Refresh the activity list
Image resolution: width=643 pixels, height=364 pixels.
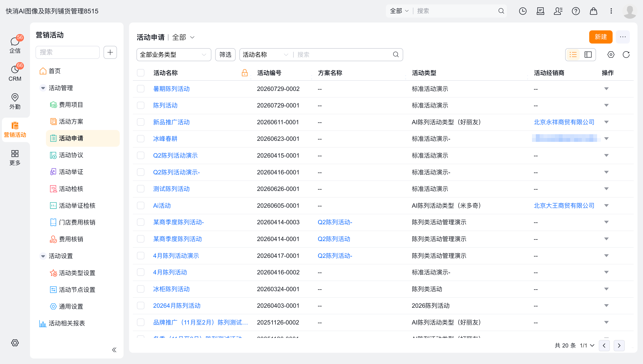click(626, 55)
